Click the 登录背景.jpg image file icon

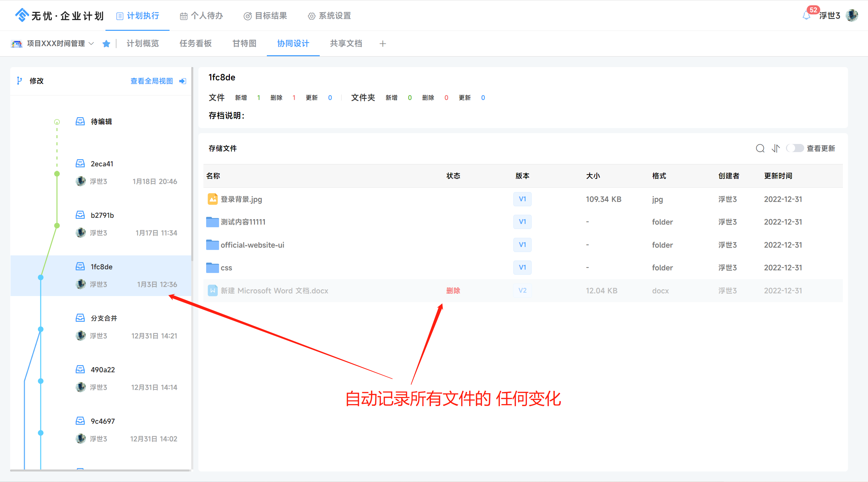(213, 199)
